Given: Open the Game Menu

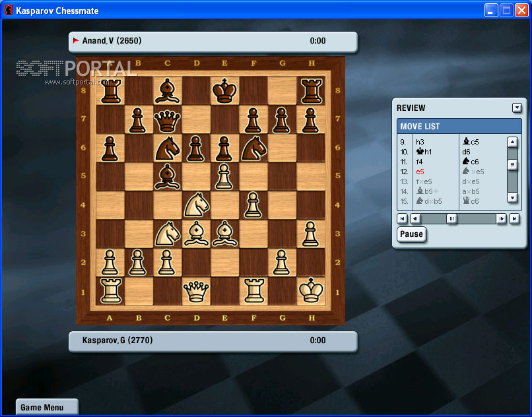Looking at the screenshot, I should [x=47, y=407].
